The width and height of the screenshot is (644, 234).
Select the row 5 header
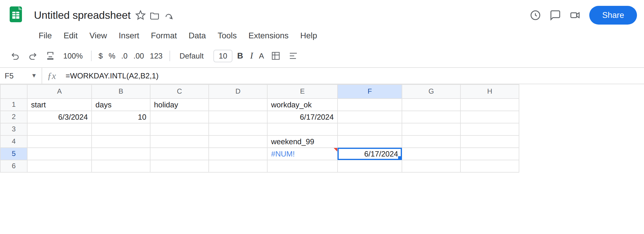(x=14, y=154)
